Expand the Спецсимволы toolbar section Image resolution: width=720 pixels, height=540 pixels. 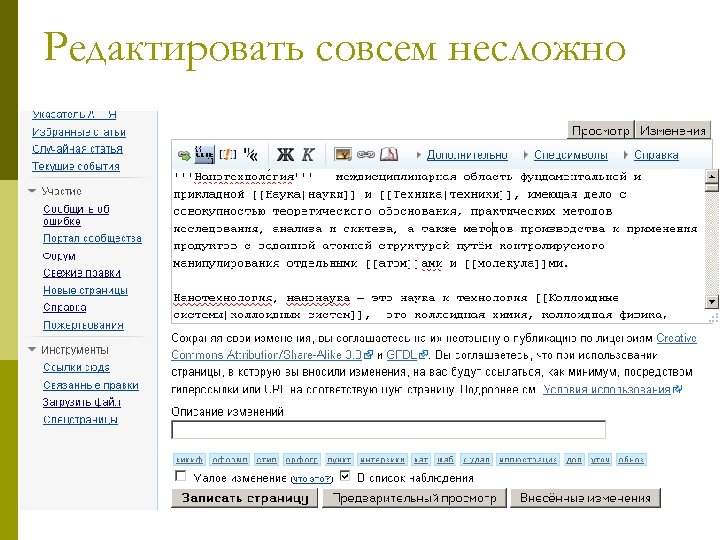click(x=571, y=155)
